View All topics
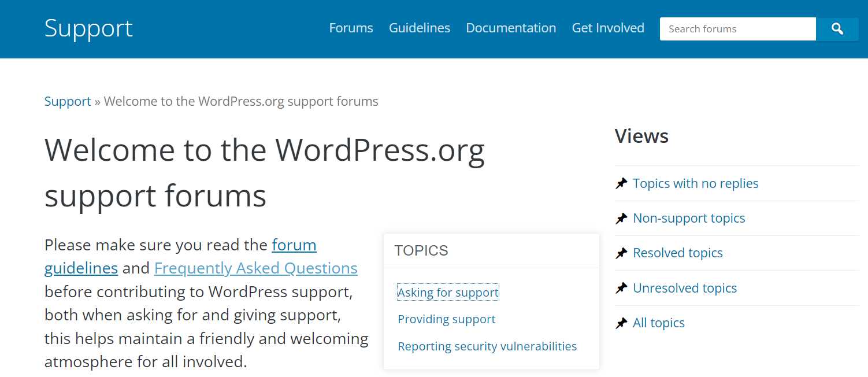The width and height of the screenshot is (868, 377). 659,323
